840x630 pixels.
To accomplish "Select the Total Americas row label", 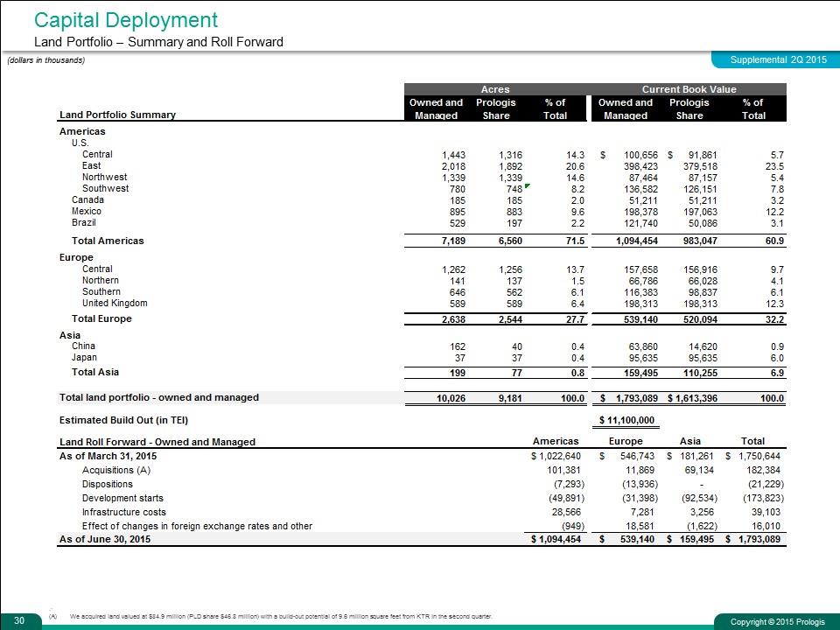I will (108, 241).
